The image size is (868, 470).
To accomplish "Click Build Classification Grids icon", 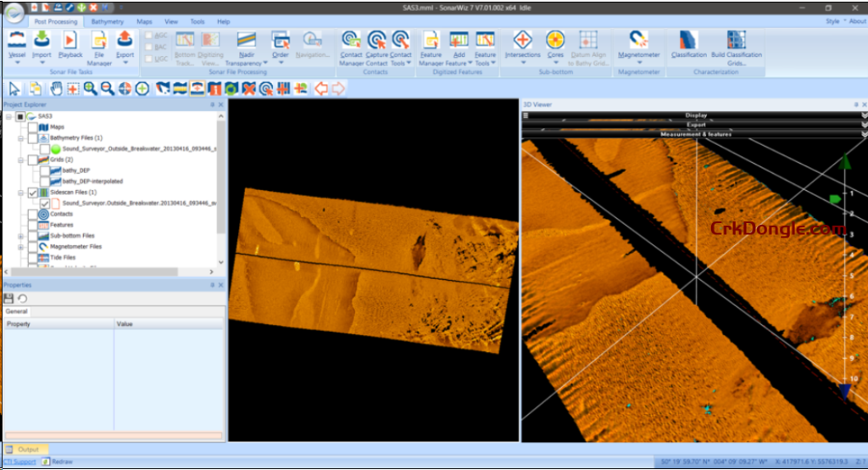I will (736, 40).
